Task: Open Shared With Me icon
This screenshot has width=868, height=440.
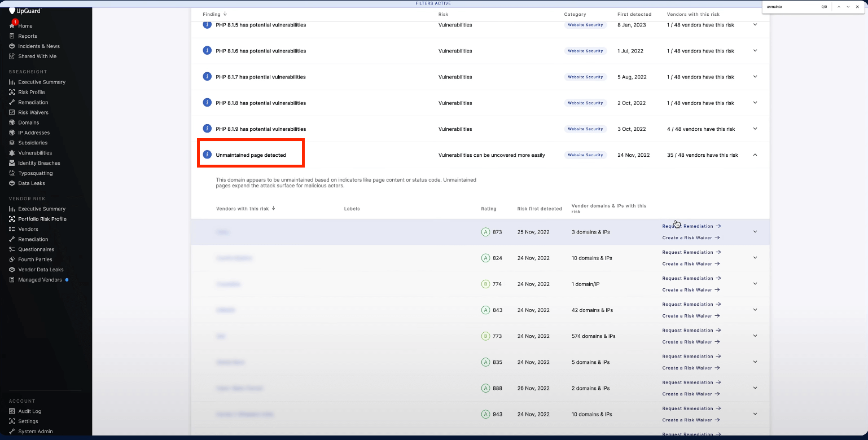Action: [12, 56]
